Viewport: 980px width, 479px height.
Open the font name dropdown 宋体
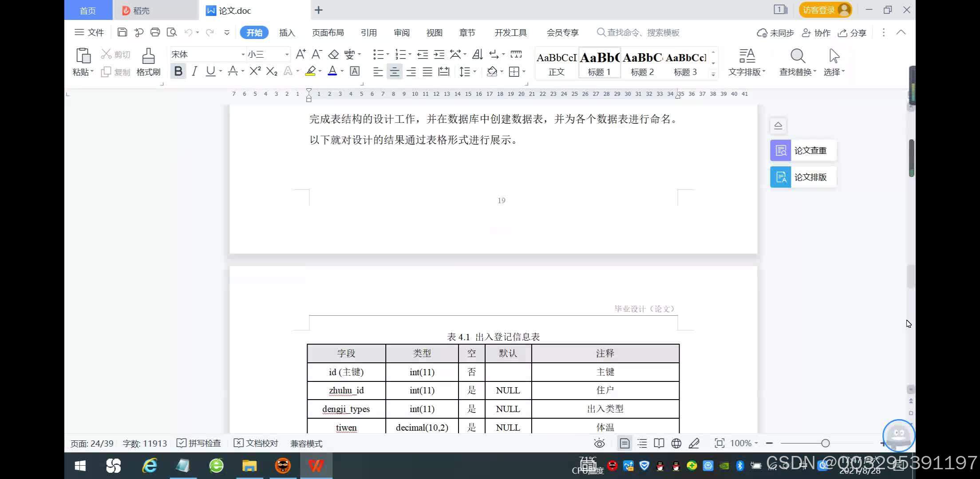pos(243,55)
